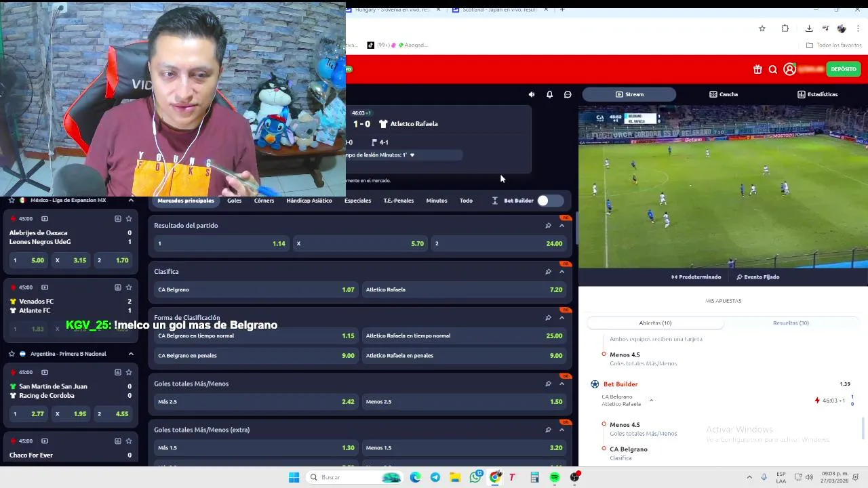Open match notifications bell icon
Screen dimensions: 868x488
pos(549,94)
